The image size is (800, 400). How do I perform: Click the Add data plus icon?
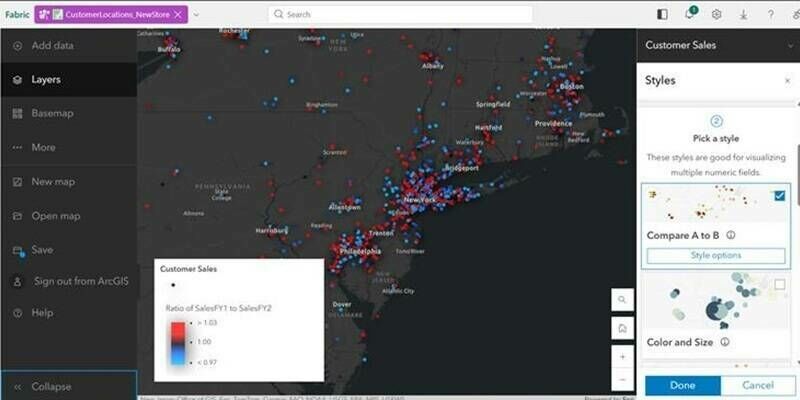pos(18,46)
